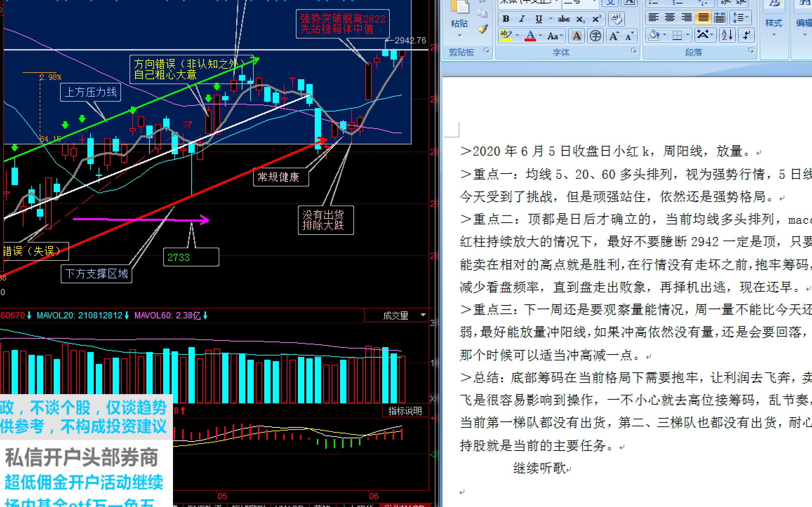
Task: Open the Change Case Aa menu
Action: point(555,36)
